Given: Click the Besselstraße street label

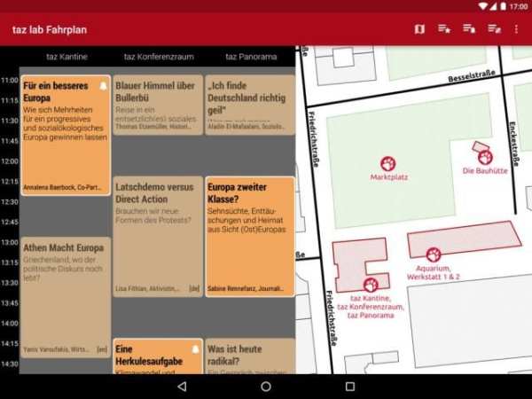Looking at the screenshot, I should (472, 76).
